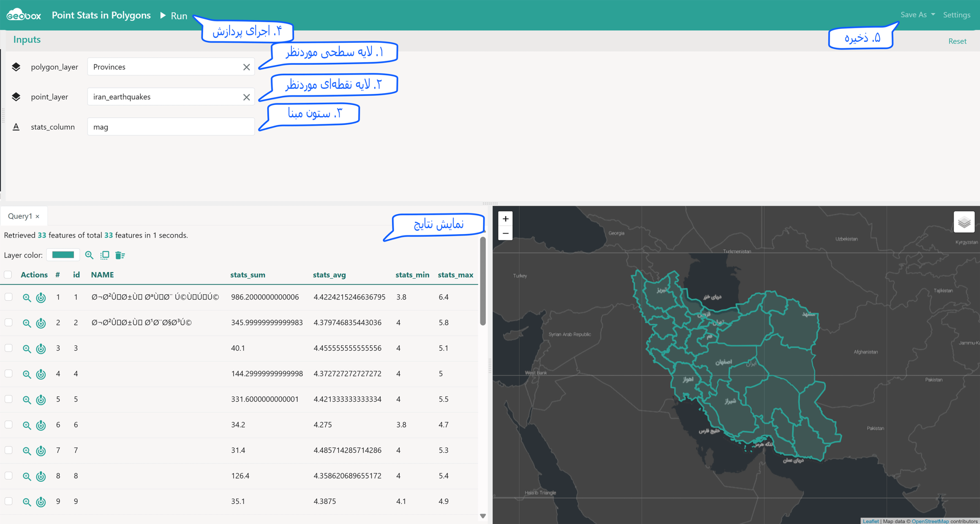Clear the iran_earthquakes point layer
Viewport: 980px width, 524px height.
(x=247, y=97)
